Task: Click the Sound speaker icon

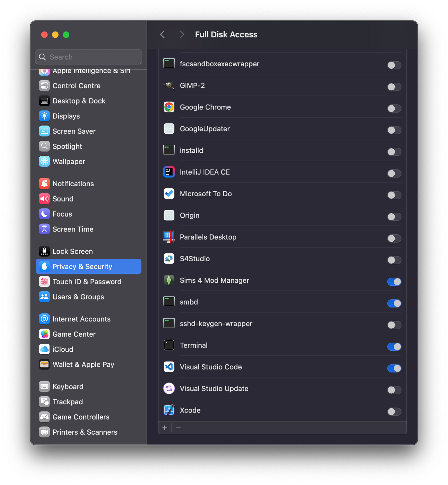Action: click(45, 199)
